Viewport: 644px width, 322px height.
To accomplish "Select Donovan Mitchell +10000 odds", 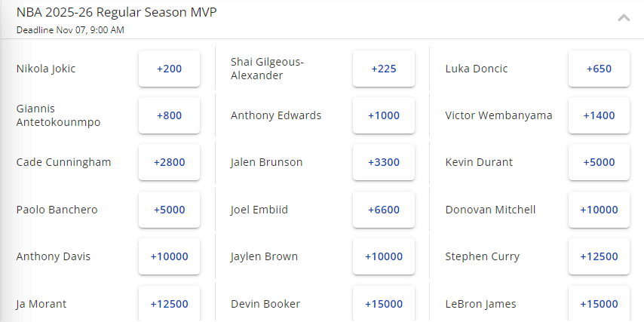I will coord(599,210).
